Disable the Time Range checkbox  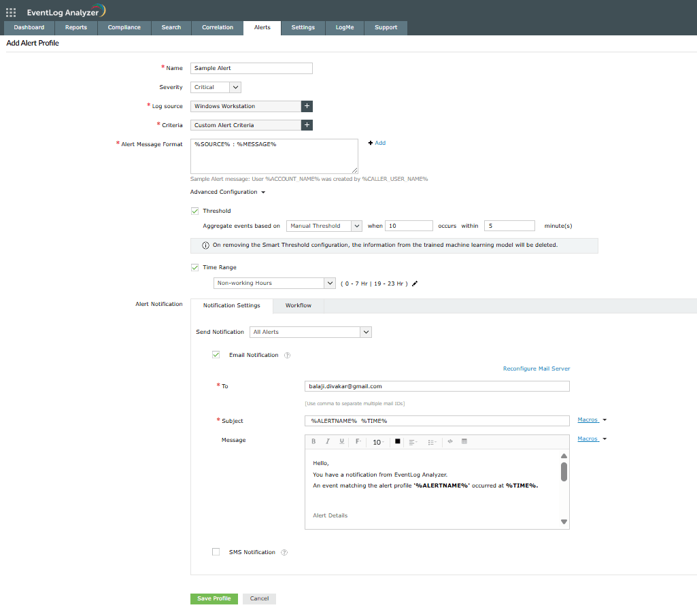click(x=195, y=268)
